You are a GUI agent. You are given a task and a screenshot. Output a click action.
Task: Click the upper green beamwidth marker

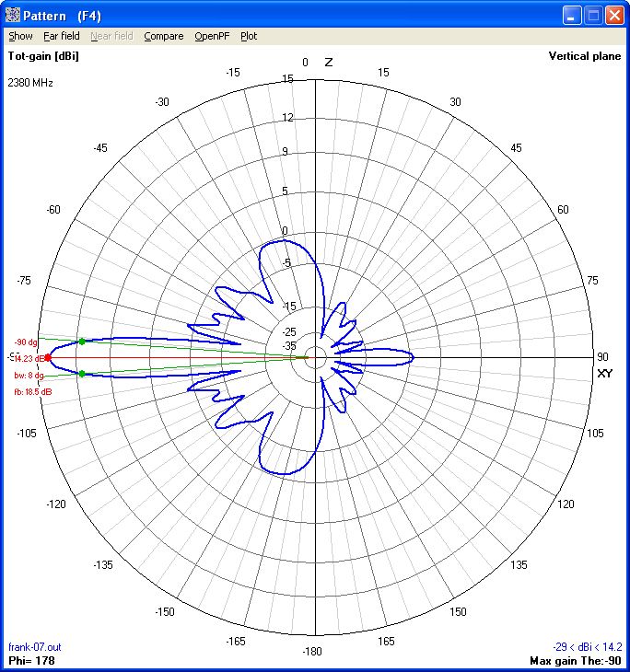(x=82, y=342)
